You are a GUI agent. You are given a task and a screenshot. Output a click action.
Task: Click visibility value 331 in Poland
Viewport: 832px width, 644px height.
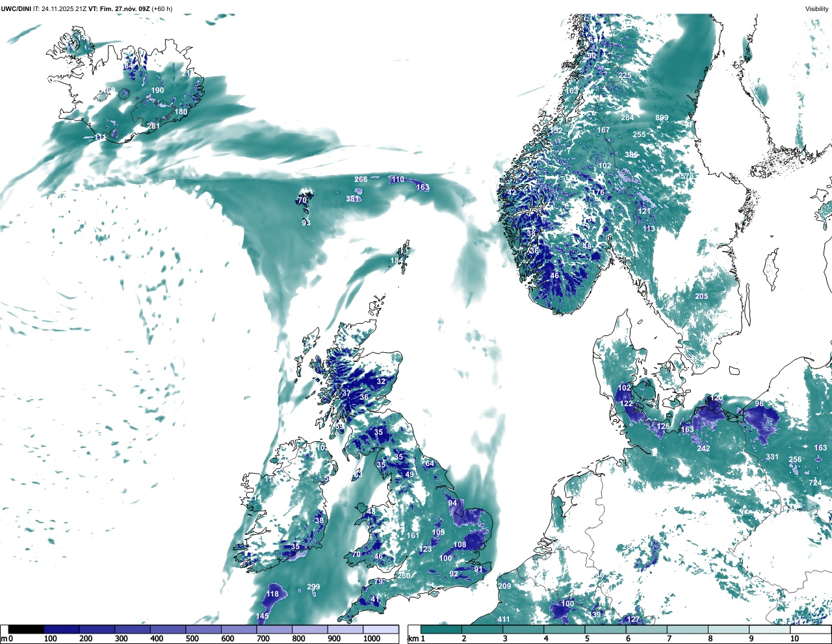(x=772, y=457)
